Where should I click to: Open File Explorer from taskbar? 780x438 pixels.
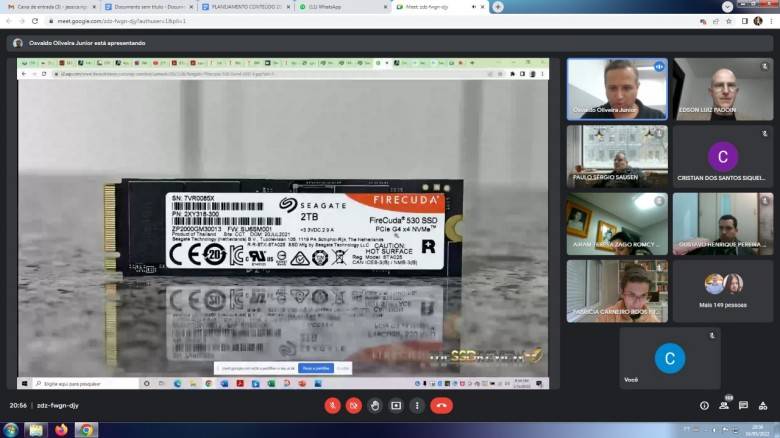[36, 430]
